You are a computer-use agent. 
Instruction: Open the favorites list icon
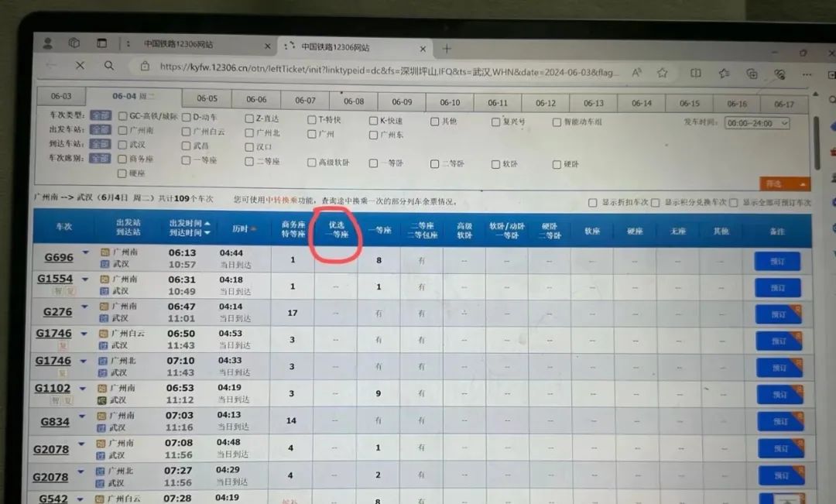click(x=724, y=74)
